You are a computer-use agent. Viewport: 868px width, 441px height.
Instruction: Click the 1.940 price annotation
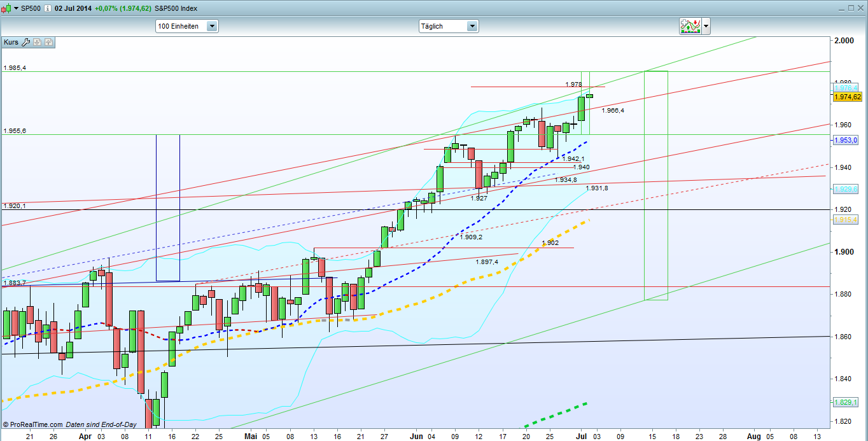tap(581, 167)
